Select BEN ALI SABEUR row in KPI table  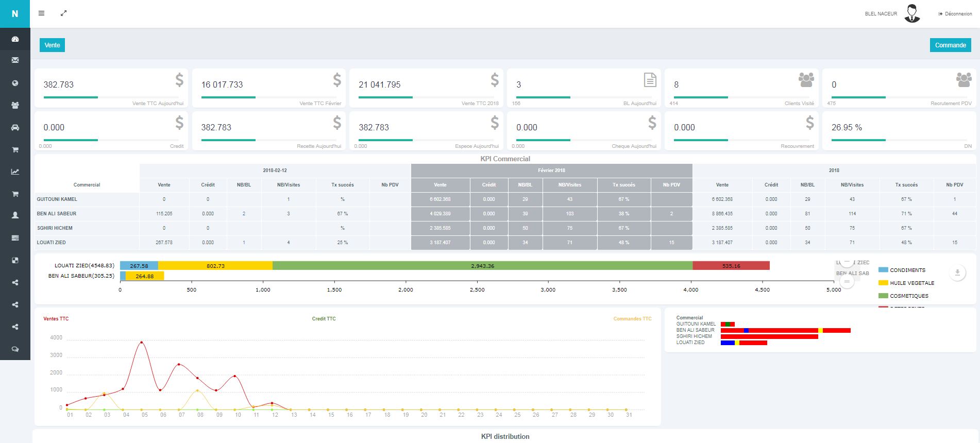click(505, 214)
